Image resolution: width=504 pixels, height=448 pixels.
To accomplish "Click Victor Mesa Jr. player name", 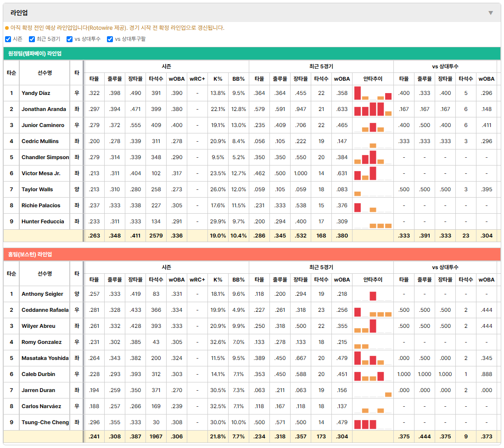I will click(41, 173).
